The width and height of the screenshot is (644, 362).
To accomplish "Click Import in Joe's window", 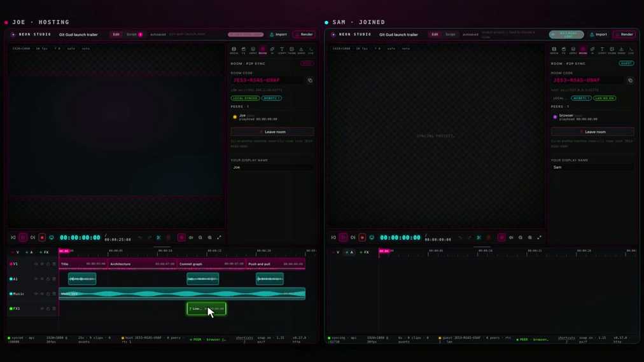I will (x=278, y=34).
